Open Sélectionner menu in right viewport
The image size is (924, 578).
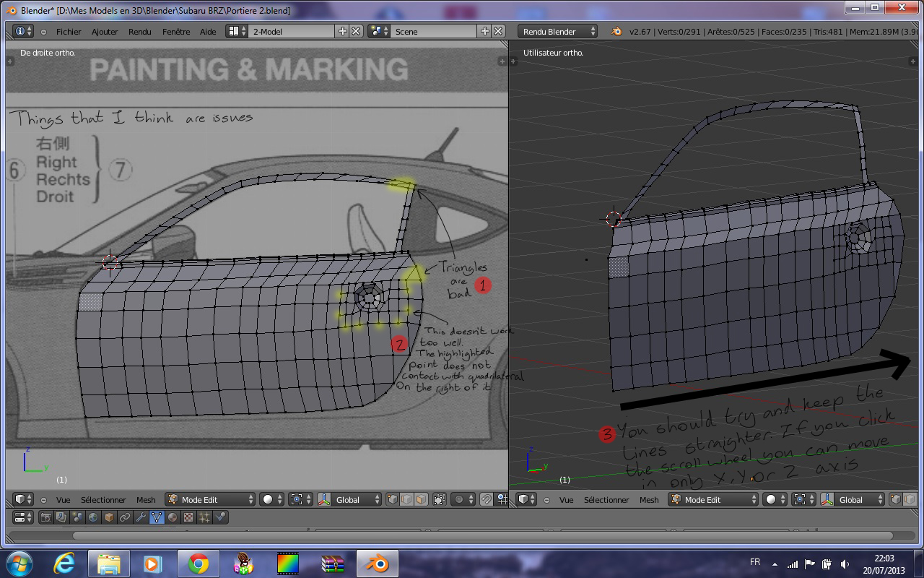pyautogui.click(x=606, y=500)
